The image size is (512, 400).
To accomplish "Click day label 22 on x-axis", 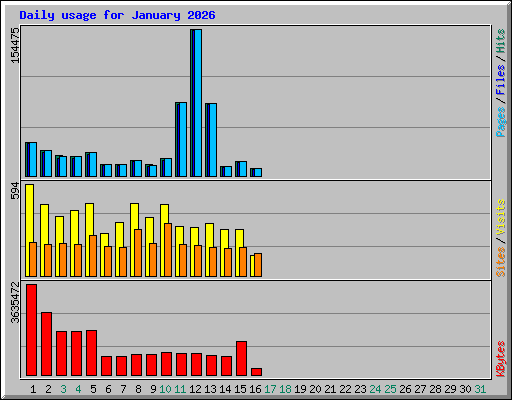I will coord(345,389).
